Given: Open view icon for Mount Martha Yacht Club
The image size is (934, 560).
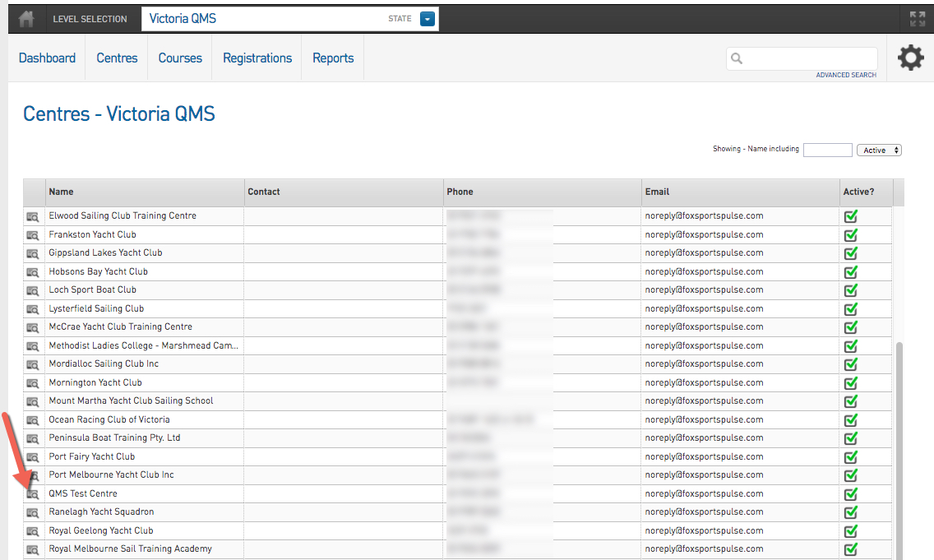Looking at the screenshot, I should 33,401.
